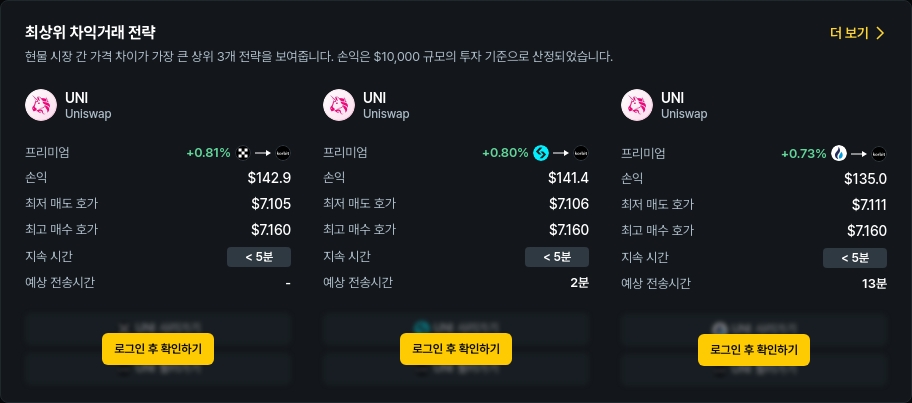Click the second card's < 5분 duration badge
912x403 pixels.
557,257
